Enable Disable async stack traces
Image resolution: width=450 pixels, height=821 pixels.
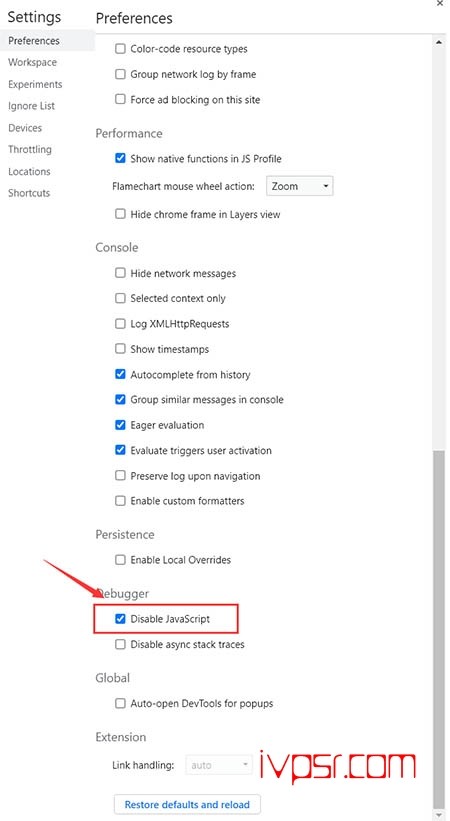[120, 644]
